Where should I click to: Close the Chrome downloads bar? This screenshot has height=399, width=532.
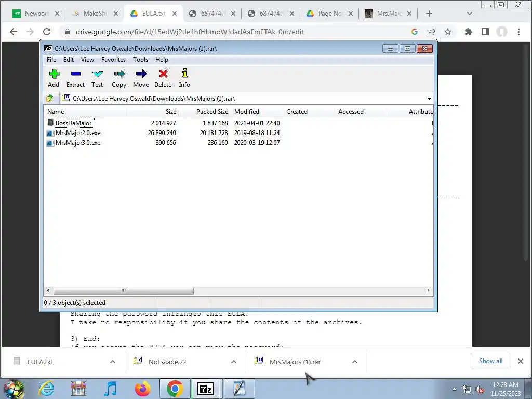tap(521, 361)
